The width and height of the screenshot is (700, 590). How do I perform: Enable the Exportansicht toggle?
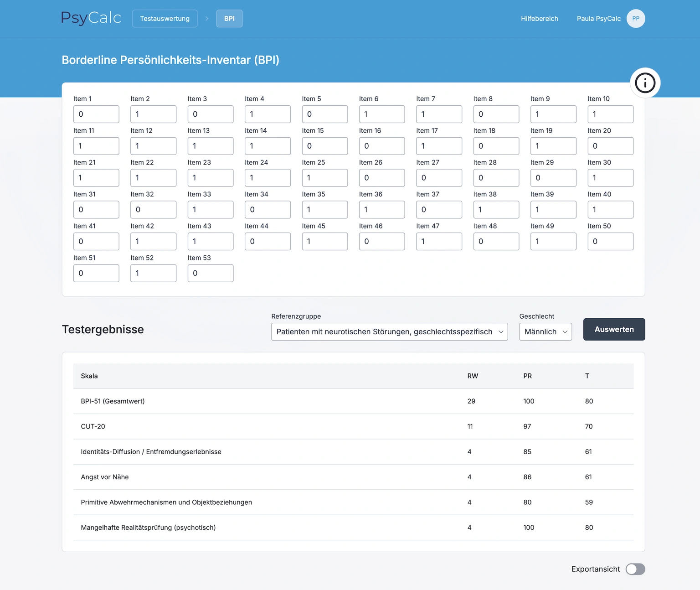[x=635, y=569]
